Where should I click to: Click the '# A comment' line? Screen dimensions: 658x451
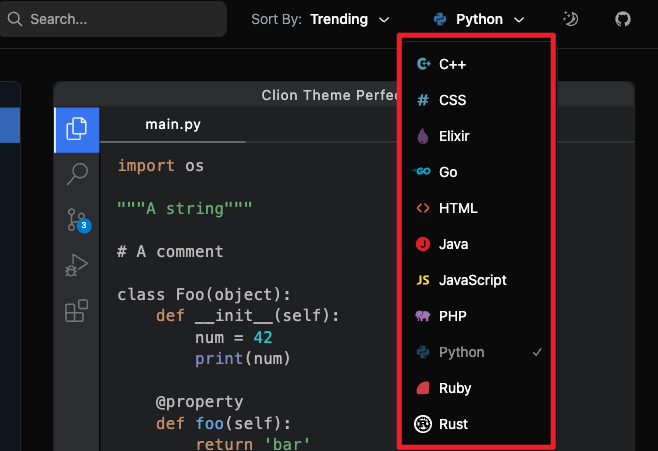tap(170, 252)
